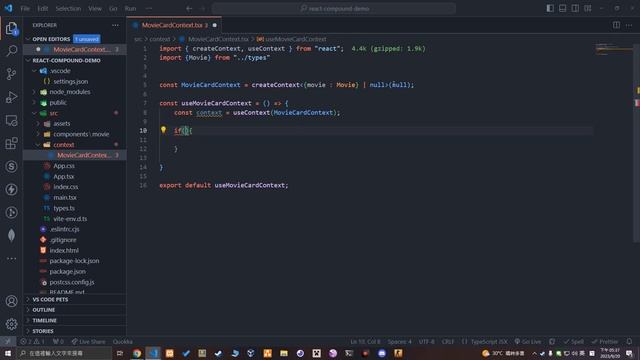Show additional views ellipsis in activity bar
Viewport: 640px width, 360px height.
tap(11, 258)
